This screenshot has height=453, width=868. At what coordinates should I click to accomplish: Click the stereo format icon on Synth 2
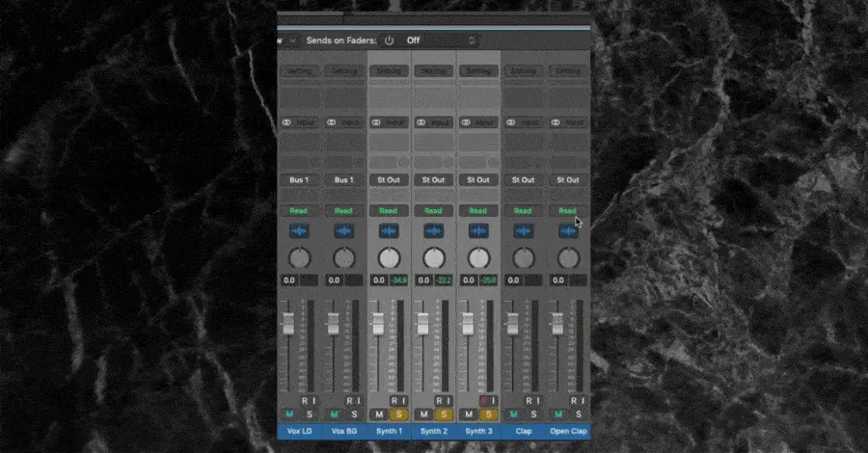tap(421, 122)
